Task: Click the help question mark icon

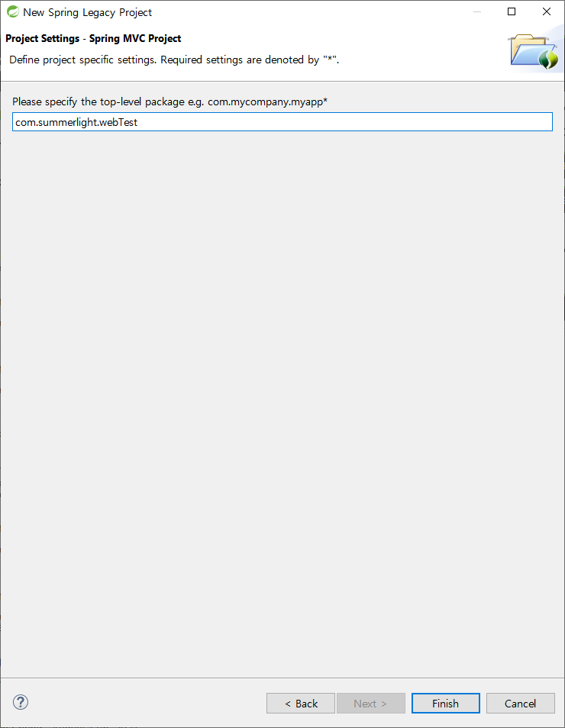Action: pos(21,702)
